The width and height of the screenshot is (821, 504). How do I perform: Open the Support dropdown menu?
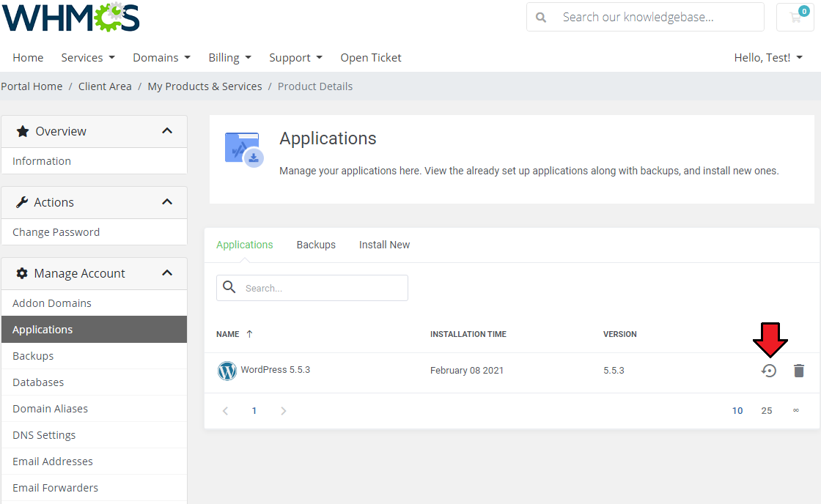pos(296,58)
